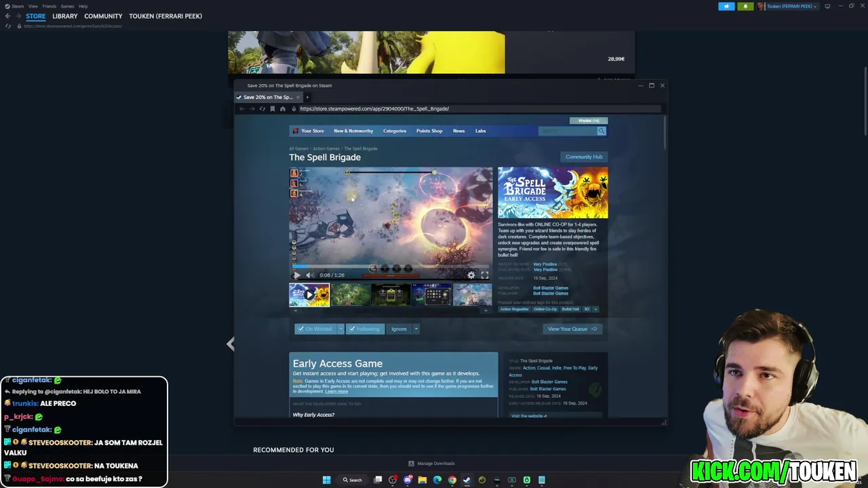Image resolution: width=868 pixels, height=488 pixels.
Task: Enter fullscreen for the trailer video
Action: (x=485, y=275)
